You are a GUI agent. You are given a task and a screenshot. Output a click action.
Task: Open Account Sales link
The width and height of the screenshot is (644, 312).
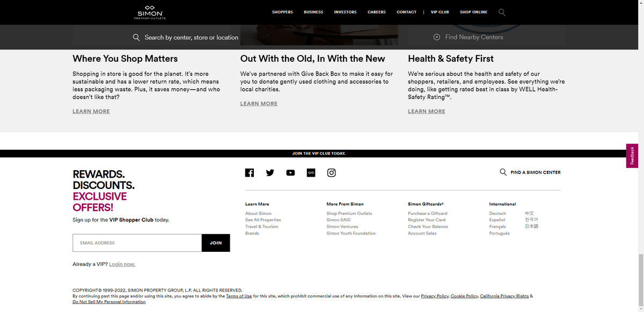[422, 233]
